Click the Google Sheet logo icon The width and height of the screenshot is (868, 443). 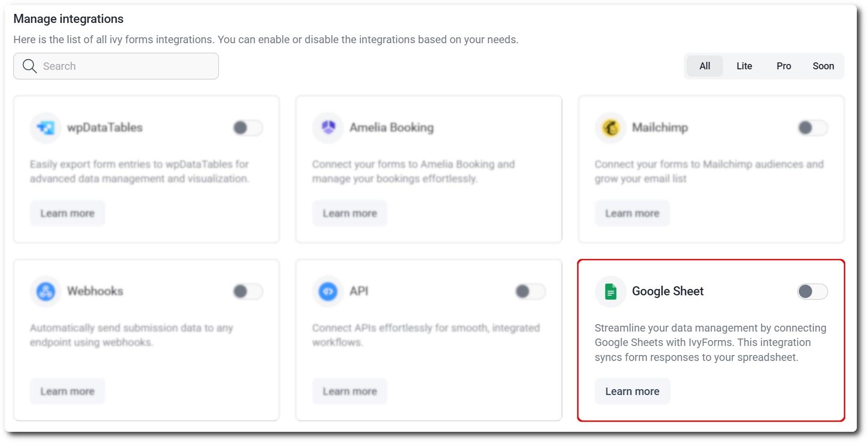click(x=611, y=292)
